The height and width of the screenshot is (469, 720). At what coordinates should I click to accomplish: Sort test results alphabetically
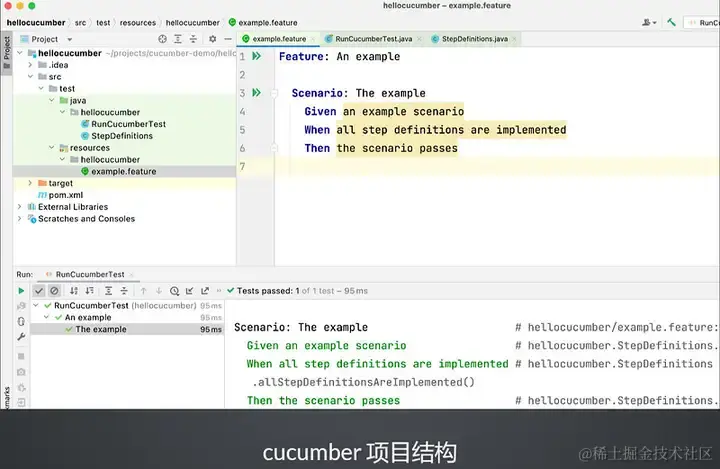coord(73,291)
